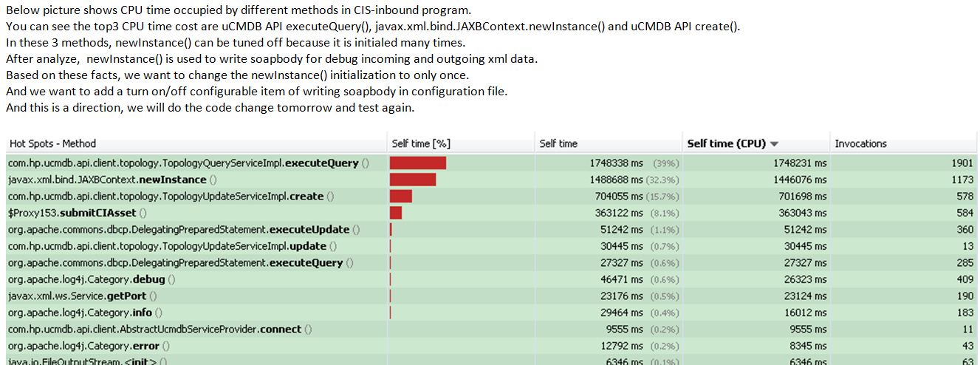
Task: Select the log4j Category.debug row
Action: tap(91, 279)
